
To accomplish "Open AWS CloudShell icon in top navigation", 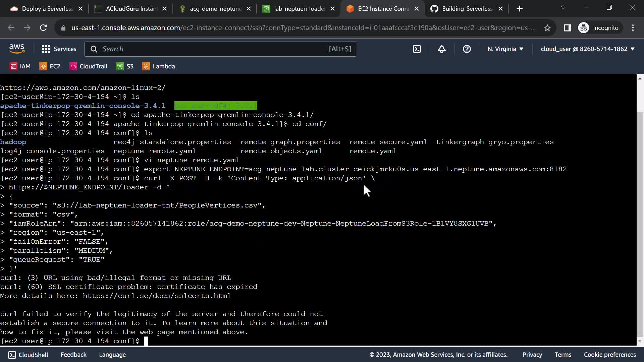I will (417, 49).
